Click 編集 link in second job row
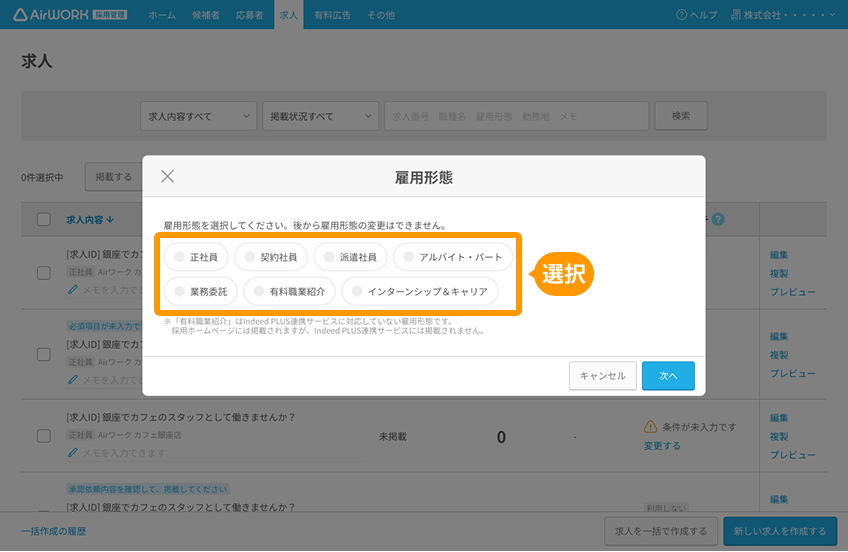 coord(779,336)
